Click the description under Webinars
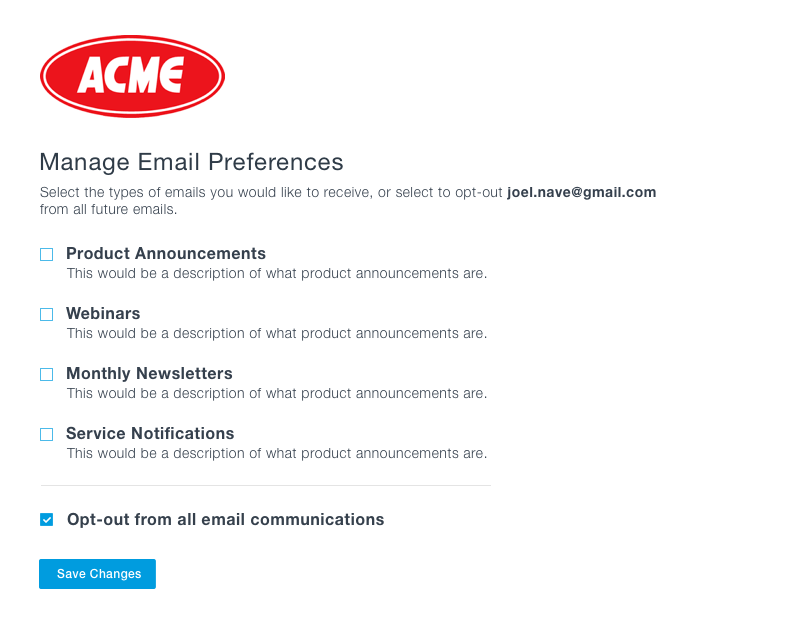This screenshot has width=801, height=634. 277,333
